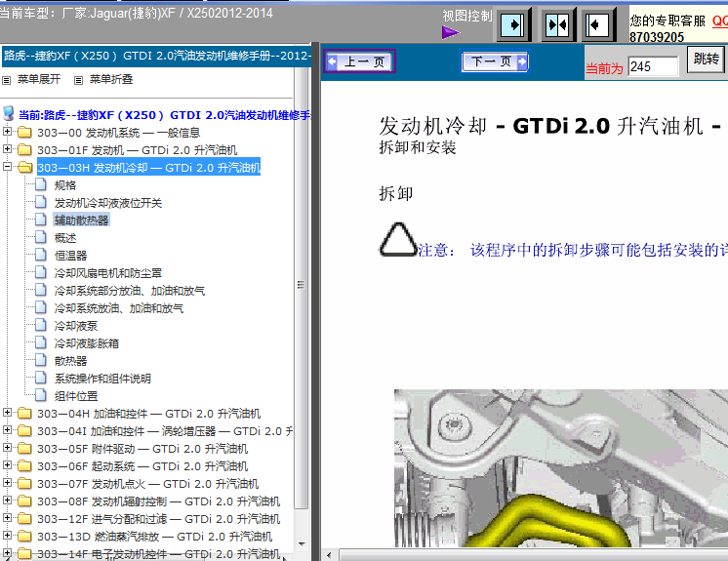Click the 注意 warning triangle icon
The image size is (728, 561).
[397, 239]
